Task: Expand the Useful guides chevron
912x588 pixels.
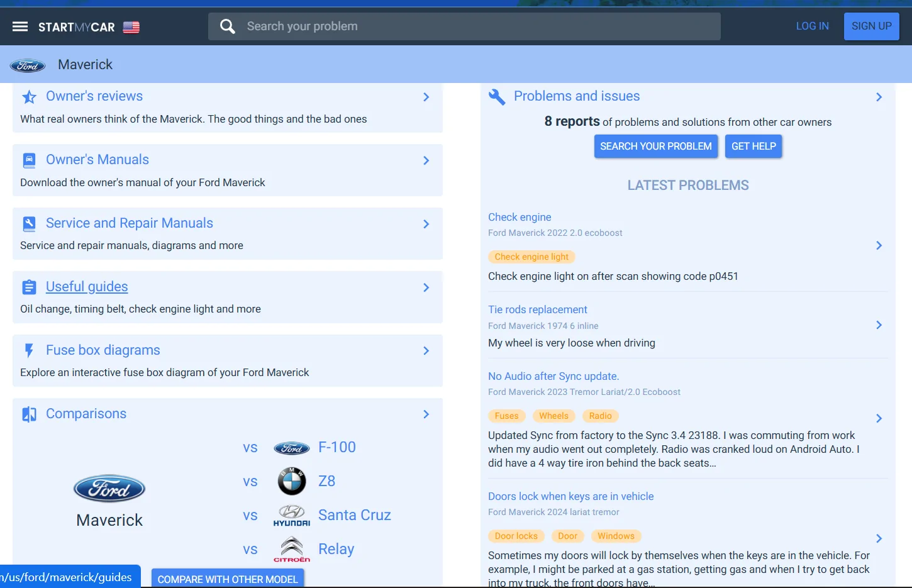Action: [426, 287]
